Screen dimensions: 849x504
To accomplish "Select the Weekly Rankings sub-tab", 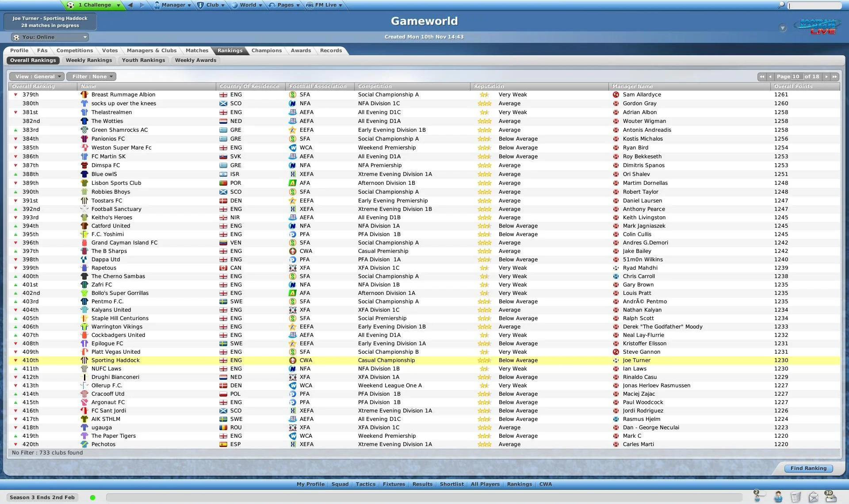I will (x=88, y=60).
